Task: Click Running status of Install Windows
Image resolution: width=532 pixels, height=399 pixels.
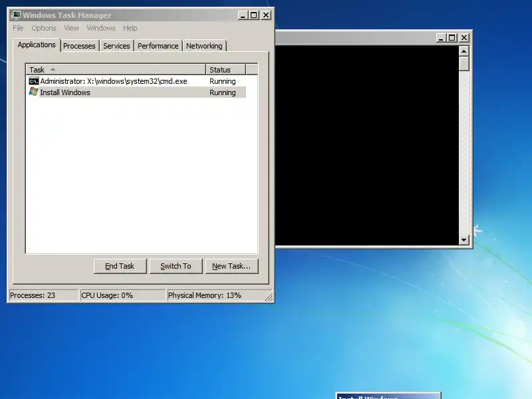Action: [223, 92]
